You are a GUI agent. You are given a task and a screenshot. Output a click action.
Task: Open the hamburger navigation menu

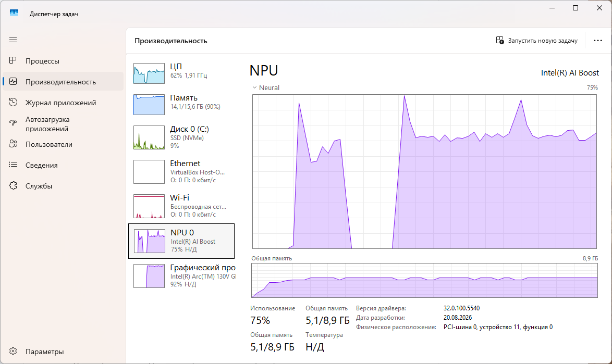(x=13, y=40)
